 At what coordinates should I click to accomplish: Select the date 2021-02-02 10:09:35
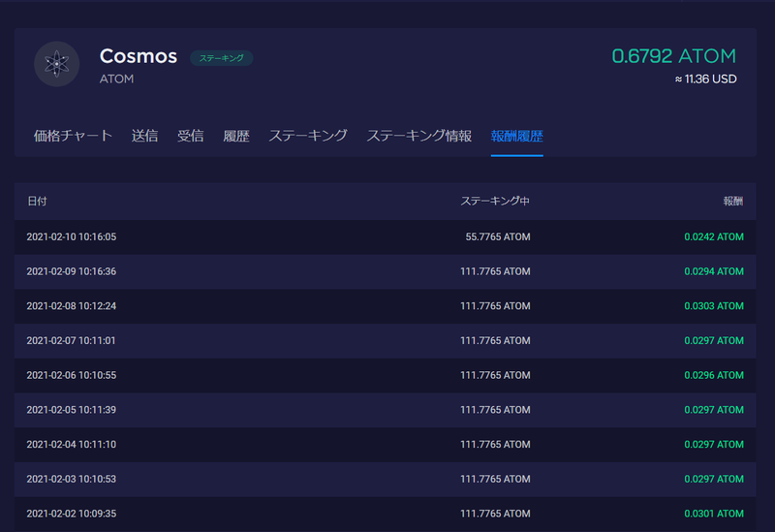point(72,514)
